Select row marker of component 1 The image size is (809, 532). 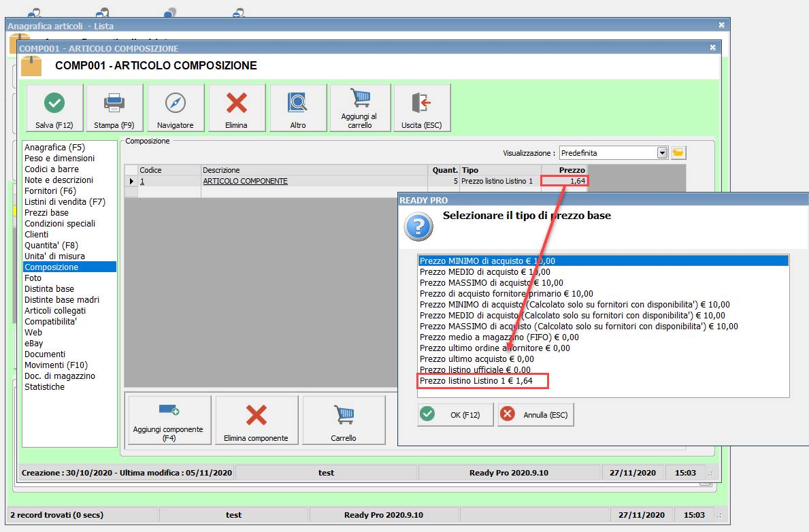[x=131, y=181]
